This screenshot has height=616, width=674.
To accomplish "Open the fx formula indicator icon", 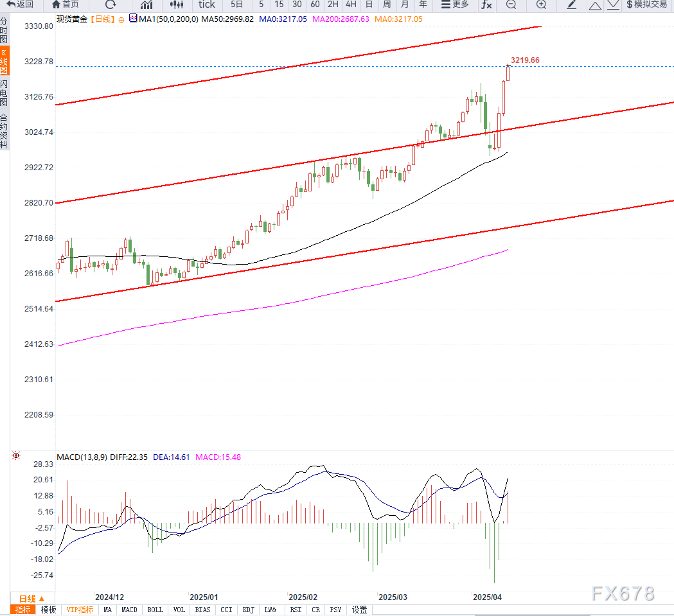I will coord(486,4).
